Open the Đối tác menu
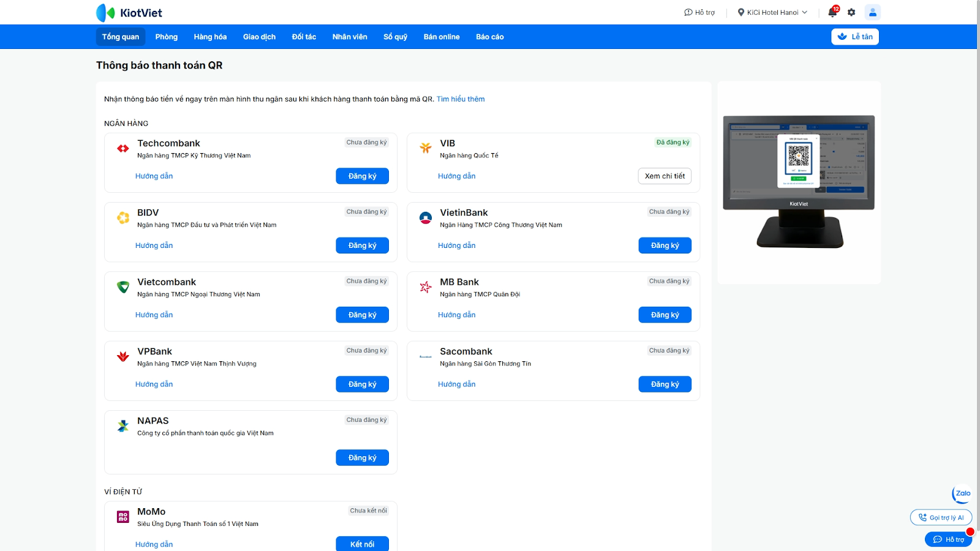The image size is (980, 551). (x=304, y=37)
